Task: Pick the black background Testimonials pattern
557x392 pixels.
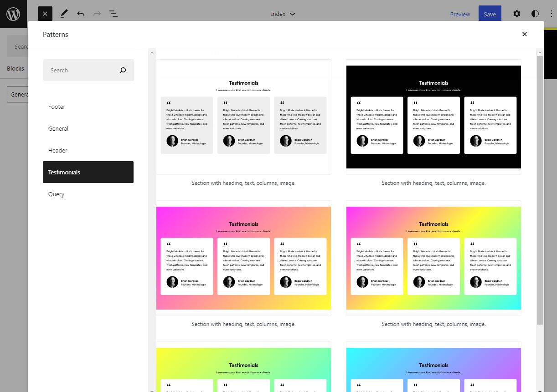Action: tap(433, 117)
